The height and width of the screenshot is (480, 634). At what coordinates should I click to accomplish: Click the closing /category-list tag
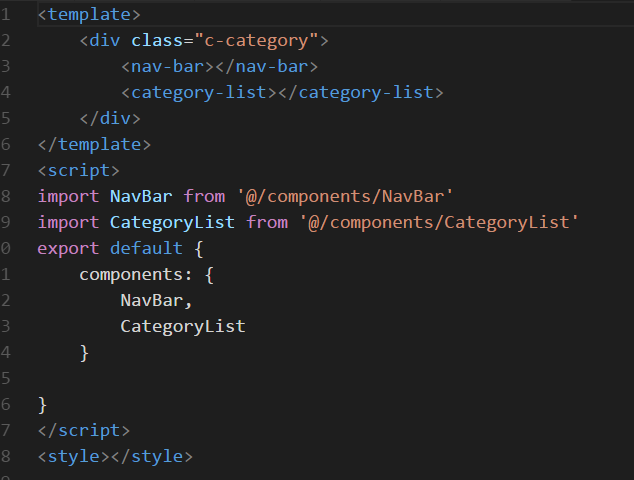(361, 93)
